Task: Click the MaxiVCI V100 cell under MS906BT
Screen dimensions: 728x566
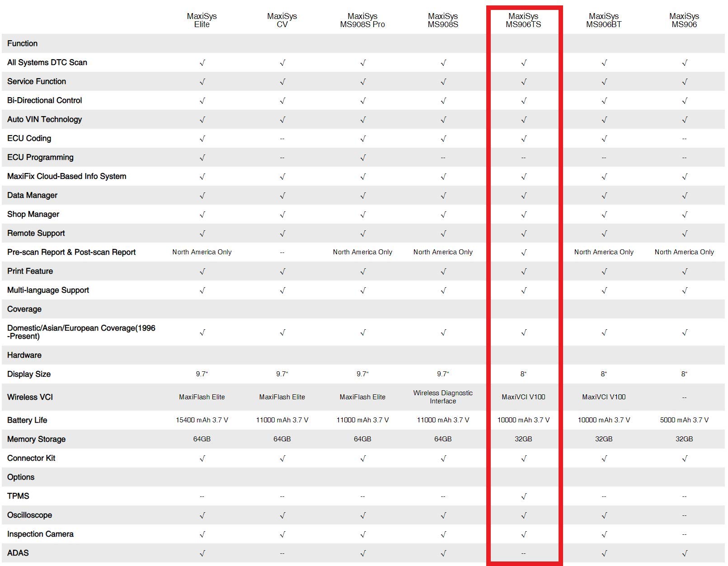Action: [604, 397]
